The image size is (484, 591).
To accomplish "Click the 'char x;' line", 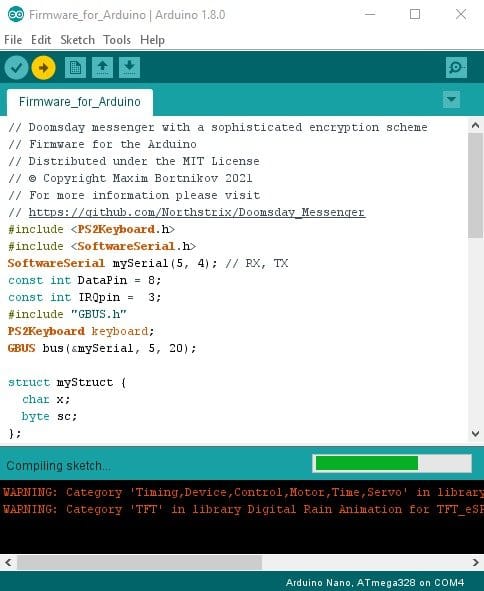I will (x=46, y=399).
